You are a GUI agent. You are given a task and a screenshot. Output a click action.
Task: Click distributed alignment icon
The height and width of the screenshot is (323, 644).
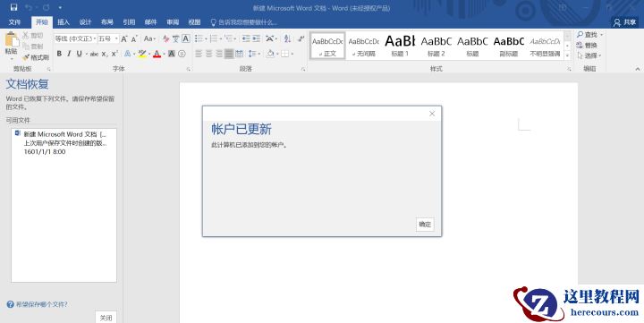click(x=240, y=54)
